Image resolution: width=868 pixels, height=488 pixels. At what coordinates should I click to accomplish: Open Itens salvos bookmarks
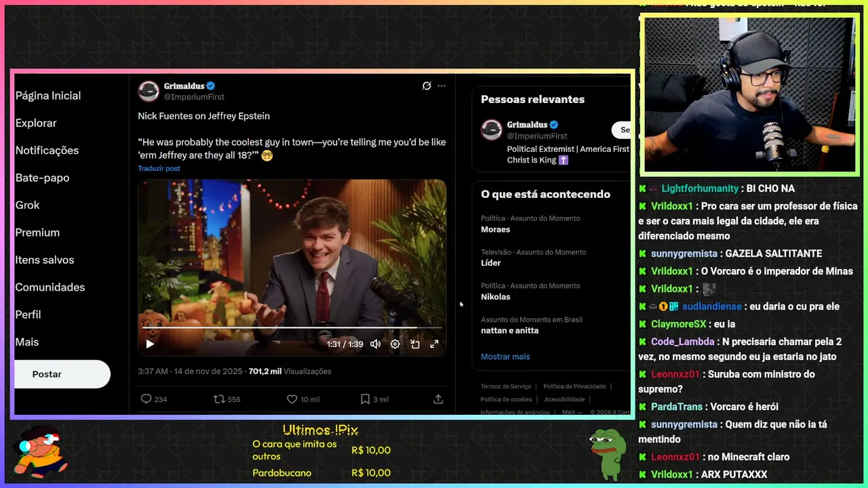coord(45,260)
